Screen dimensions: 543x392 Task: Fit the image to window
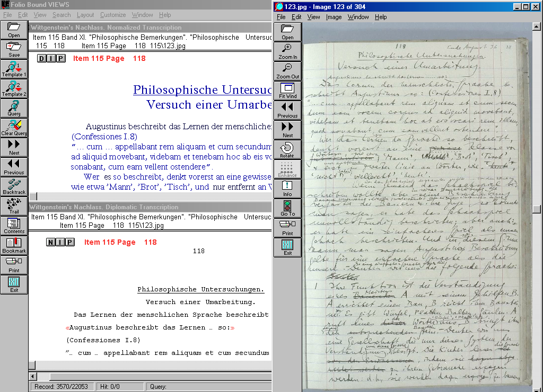tap(287, 91)
